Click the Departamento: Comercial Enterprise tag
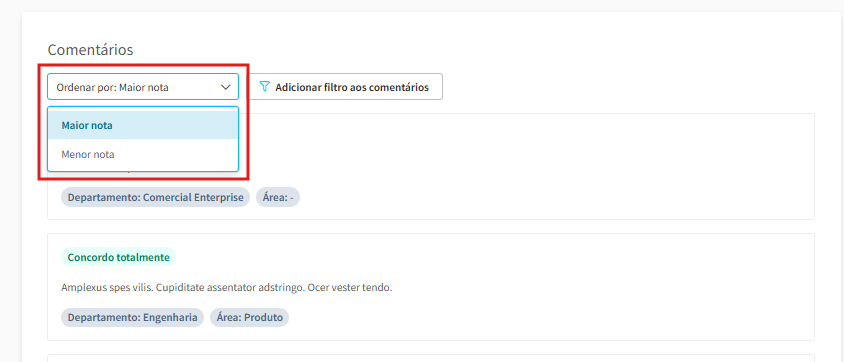This screenshot has height=362, width=844. [x=156, y=197]
